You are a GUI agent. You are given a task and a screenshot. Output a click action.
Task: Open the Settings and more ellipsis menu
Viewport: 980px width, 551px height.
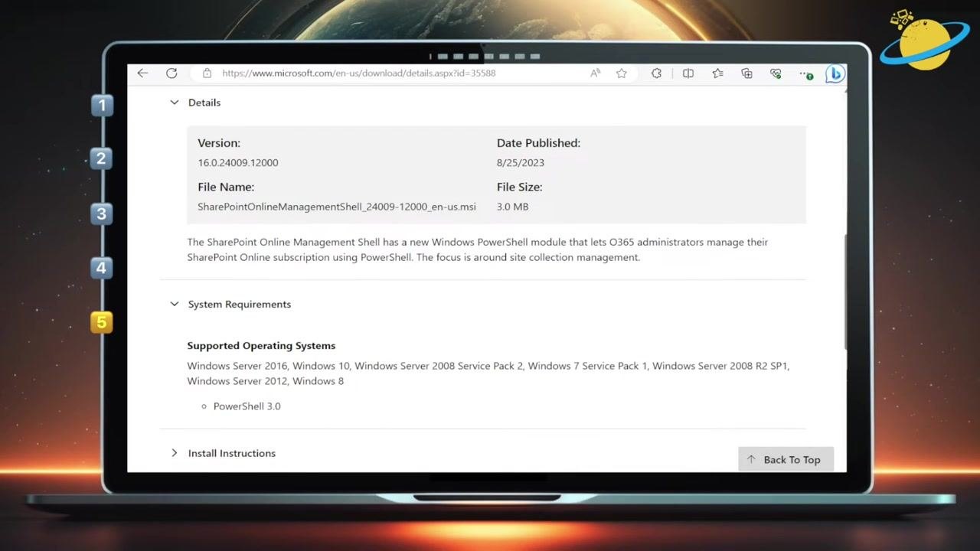[805, 73]
